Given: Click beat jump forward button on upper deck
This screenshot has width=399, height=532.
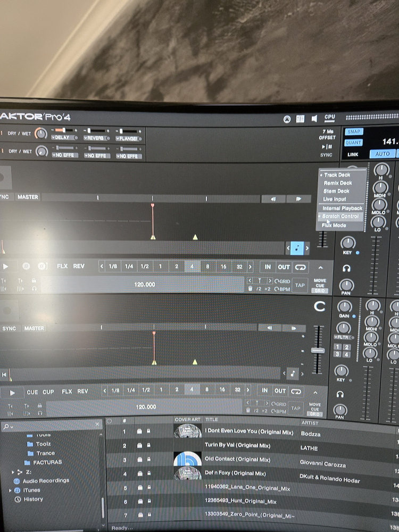Looking at the screenshot, I should (298, 199).
